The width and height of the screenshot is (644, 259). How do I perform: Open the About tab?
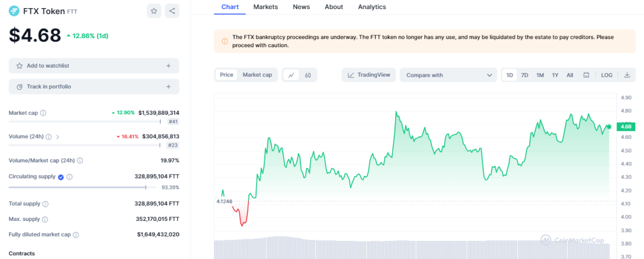[x=334, y=7]
